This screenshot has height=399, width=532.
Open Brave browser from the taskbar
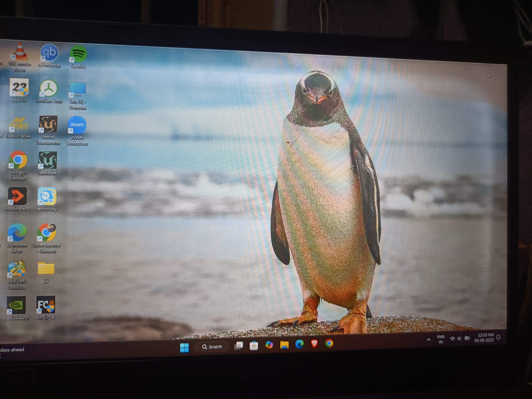314,344
